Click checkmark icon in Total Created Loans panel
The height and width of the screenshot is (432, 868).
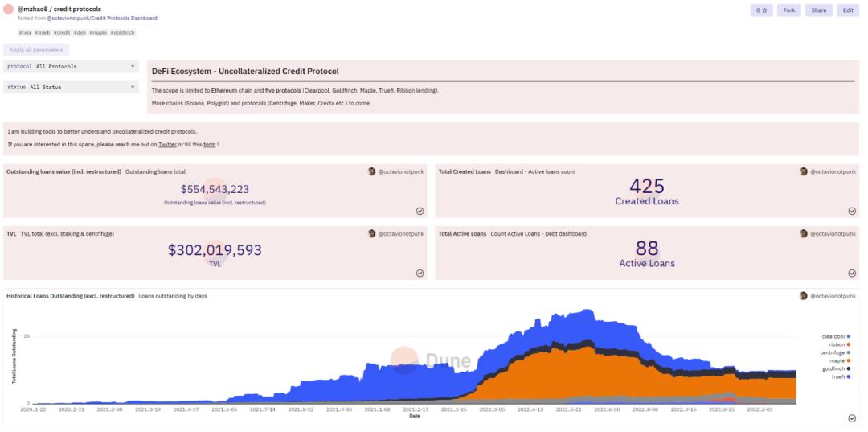(852, 211)
